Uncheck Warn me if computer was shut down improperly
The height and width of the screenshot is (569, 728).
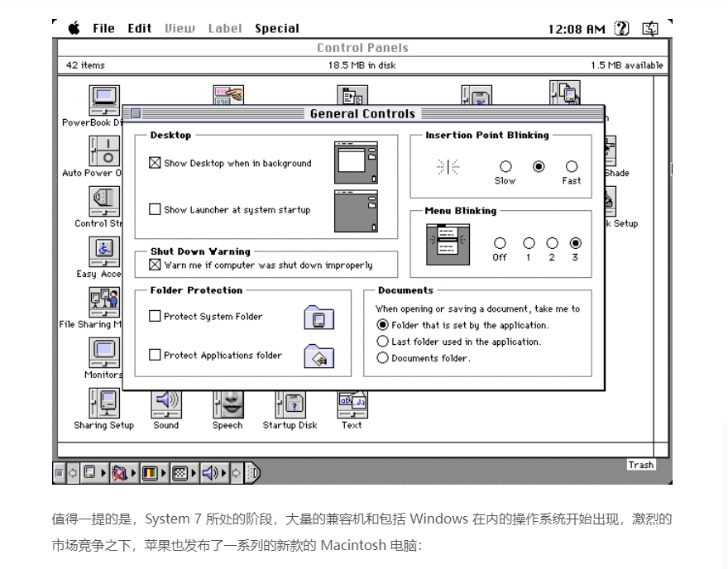155,265
